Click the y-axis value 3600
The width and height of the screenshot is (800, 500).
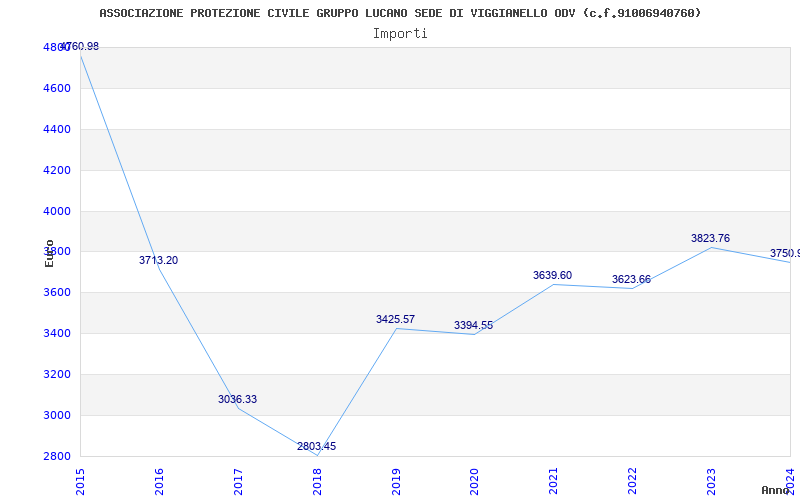(57, 293)
